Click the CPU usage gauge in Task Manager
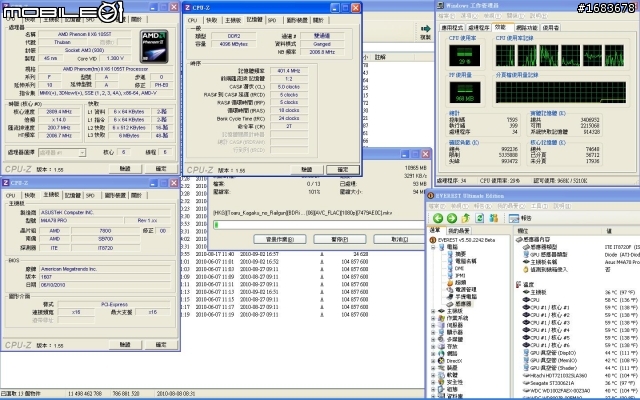 point(464,56)
